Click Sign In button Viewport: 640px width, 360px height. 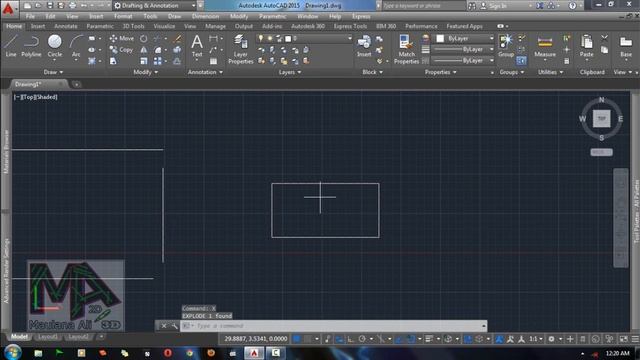[x=494, y=6]
